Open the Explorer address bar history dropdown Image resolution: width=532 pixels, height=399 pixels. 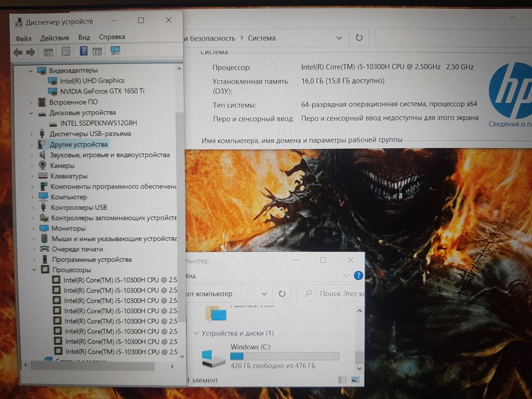pos(264,294)
